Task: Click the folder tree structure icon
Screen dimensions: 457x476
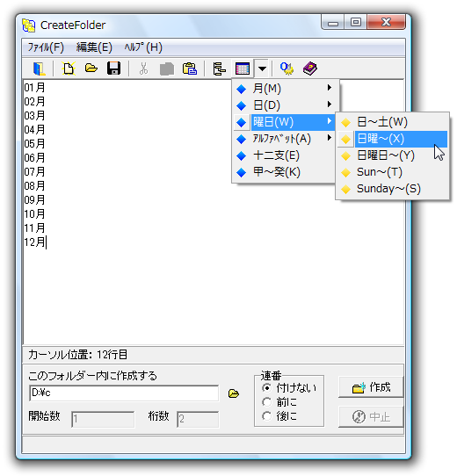Action: [x=220, y=69]
